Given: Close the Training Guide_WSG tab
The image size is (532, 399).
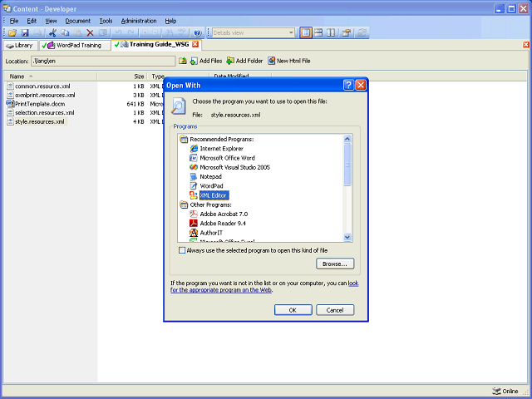Looking at the screenshot, I should pos(195,44).
